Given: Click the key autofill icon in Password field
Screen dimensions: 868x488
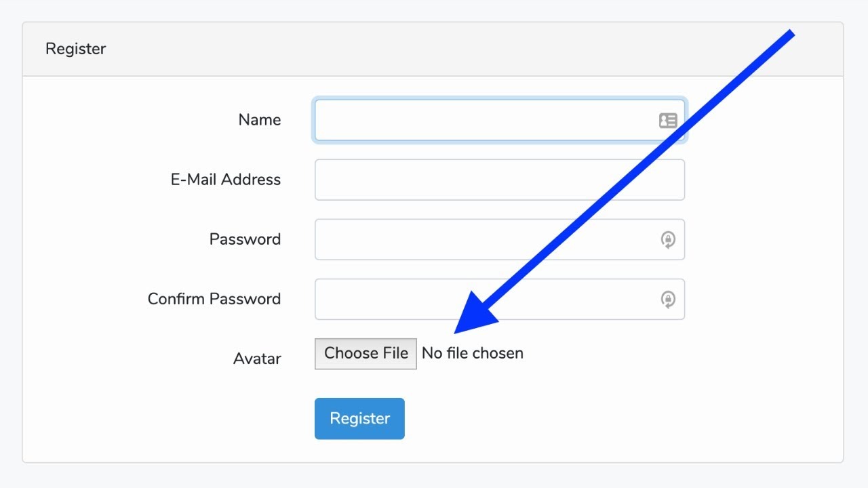Looking at the screenshot, I should (x=668, y=240).
